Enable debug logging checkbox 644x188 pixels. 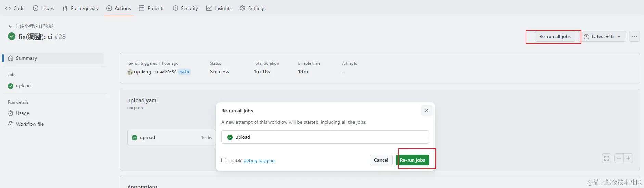[224, 160]
